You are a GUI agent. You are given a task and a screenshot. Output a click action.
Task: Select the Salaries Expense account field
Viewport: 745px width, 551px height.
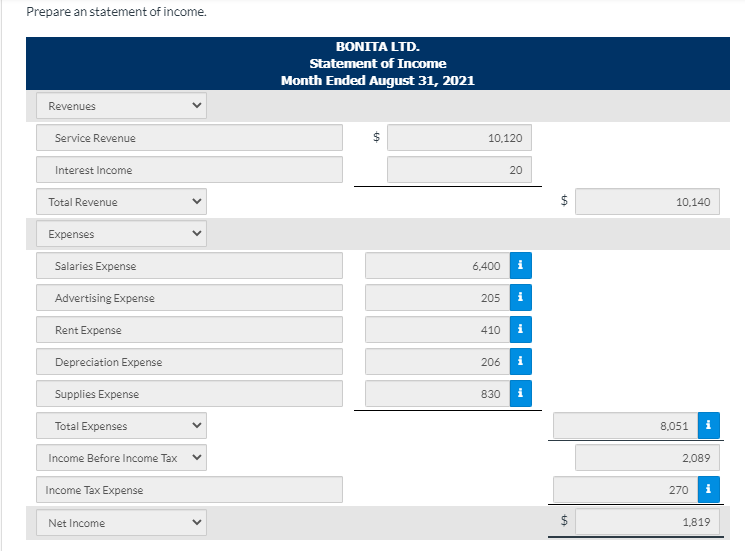[189, 266]
